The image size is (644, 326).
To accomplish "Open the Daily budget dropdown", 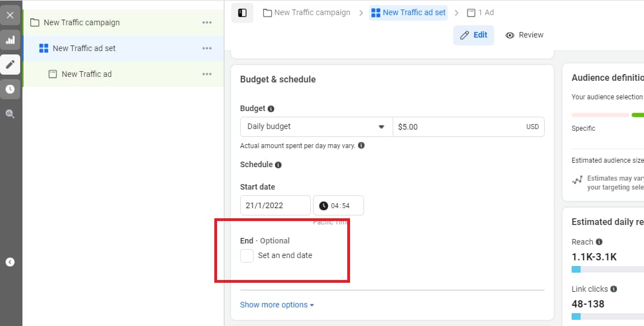I will (x=316, y=126).
